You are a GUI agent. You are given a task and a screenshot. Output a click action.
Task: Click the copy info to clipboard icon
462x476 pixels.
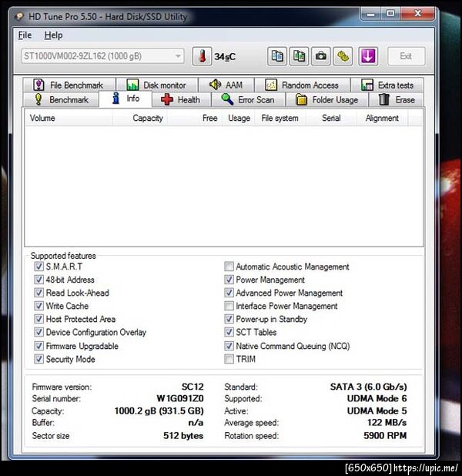pyautogui.click(x=277, y=56)
